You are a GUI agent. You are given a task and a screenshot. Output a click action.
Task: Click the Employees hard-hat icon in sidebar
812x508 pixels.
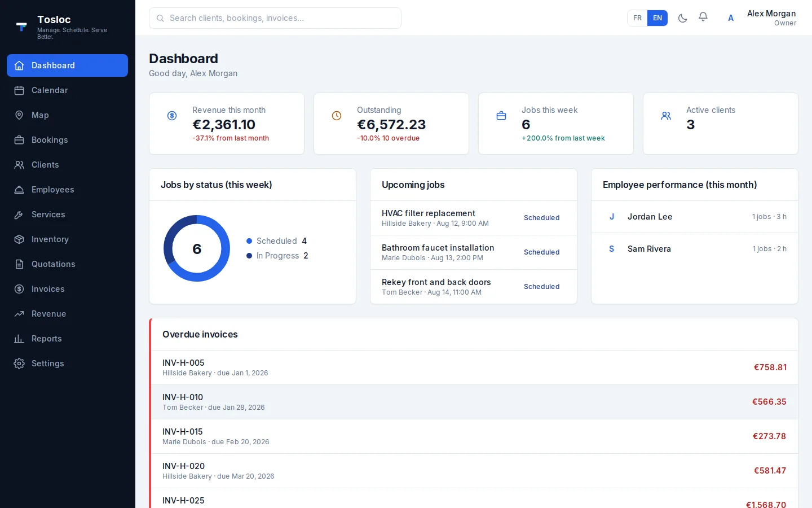pos(19,190)
